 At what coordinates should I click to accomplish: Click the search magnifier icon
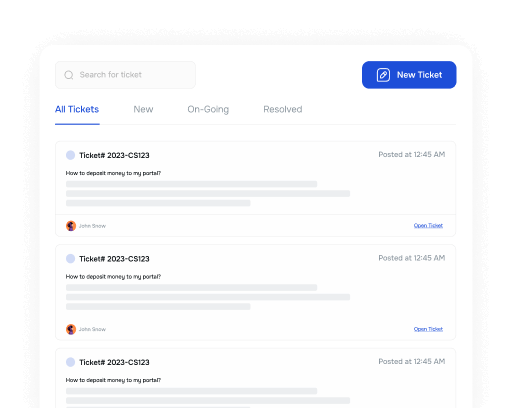coord(69,75)
